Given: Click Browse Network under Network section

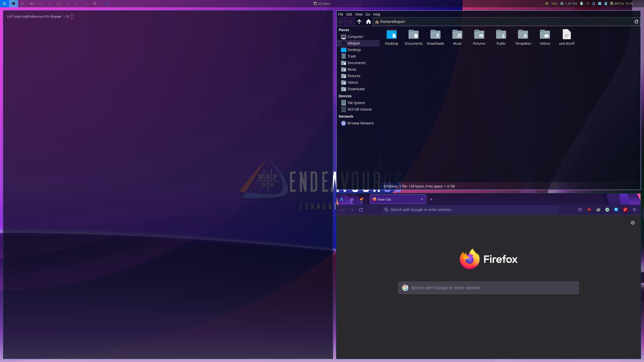Looking at the screenshot, I should [x=361, y=123].
